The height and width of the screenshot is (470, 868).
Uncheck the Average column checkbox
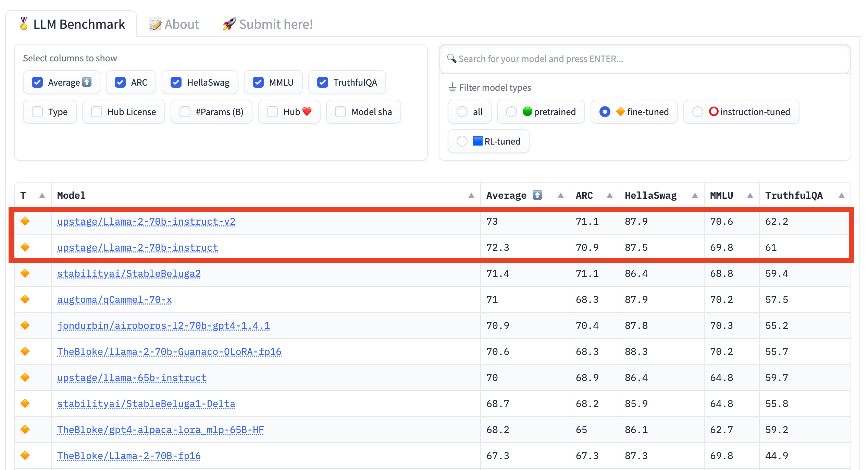point(37,82)
